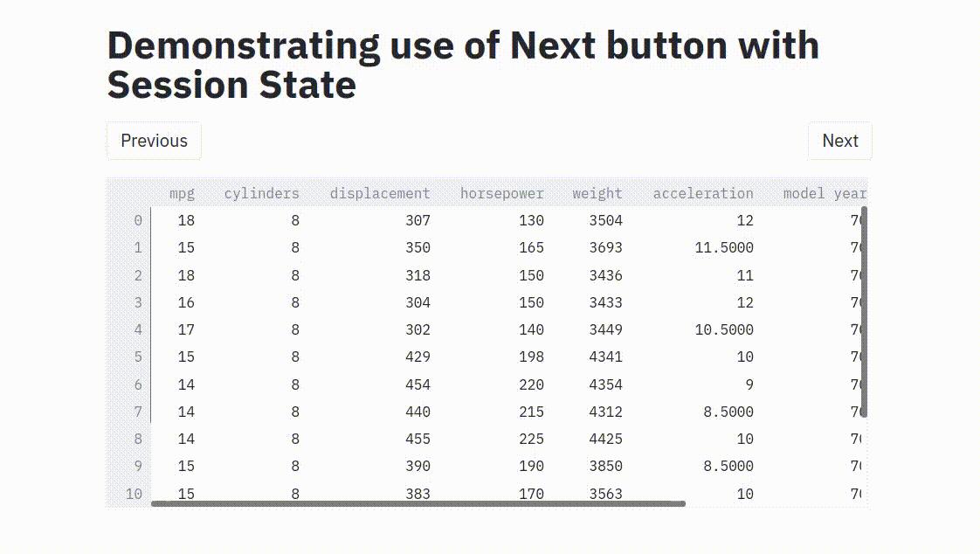Select horsepower cell showing 225

tap(530, 439)
